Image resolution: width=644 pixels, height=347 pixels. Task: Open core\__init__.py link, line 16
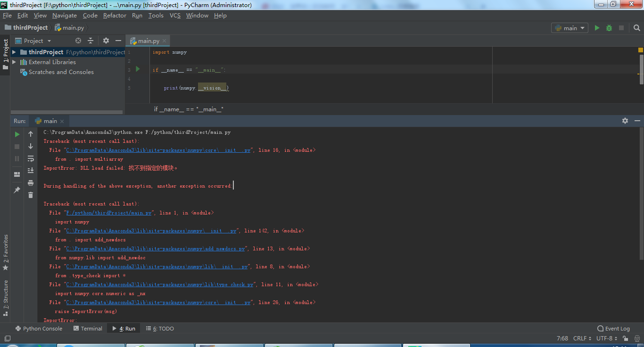[x=158, y=150]
